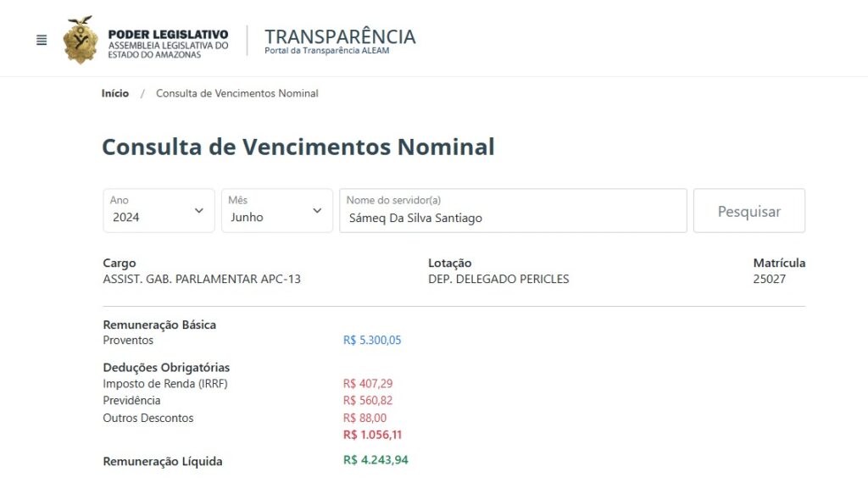Screen dimensions: 868x483
Task: Click the Imposto de Renda value R$ 407,29
Action: pyautogui.click(x=368, y=383)
